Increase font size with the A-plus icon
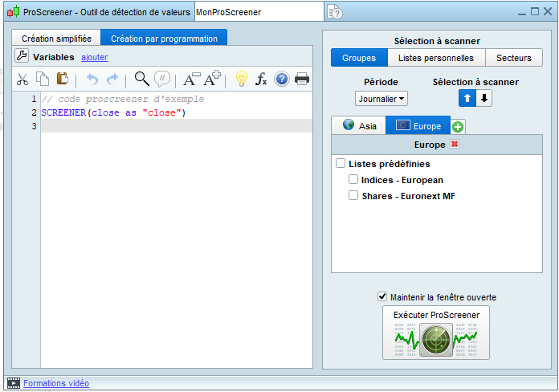The width and height of the screenshot is (559, 392). point(212,79)
